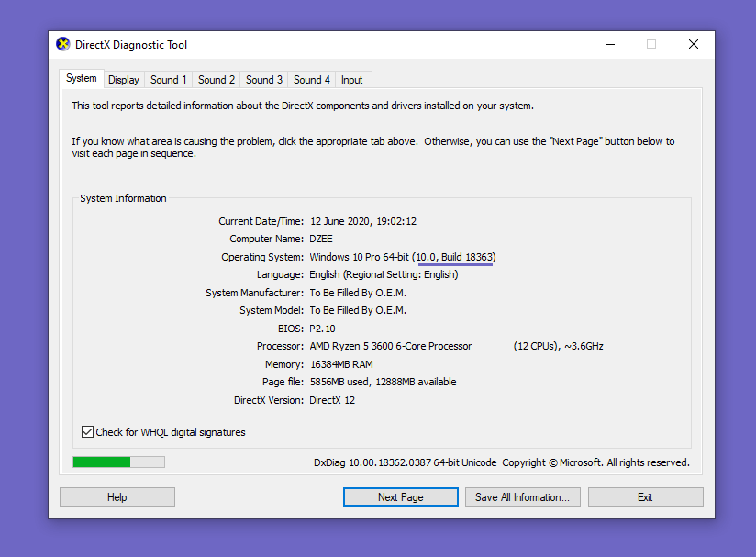Click the BIOS value P2.10

click(322, 329)
